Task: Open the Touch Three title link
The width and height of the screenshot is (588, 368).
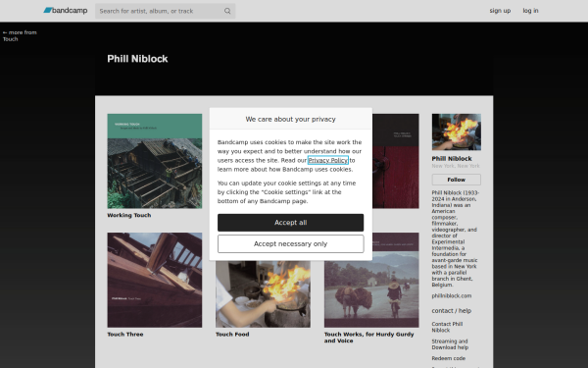Action: [x=125, y=335]
